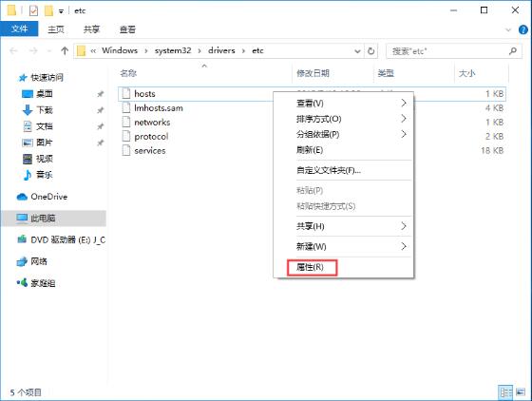Screen dimensions: 532x401
Task: Open the Desktop (桌面) folder icon
Action: click(28, 94)
